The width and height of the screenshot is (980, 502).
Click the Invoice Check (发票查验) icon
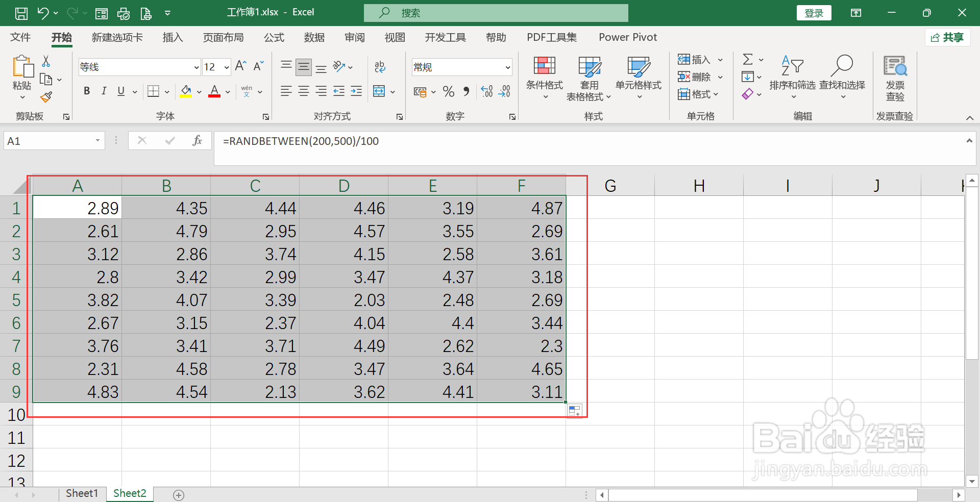click(895, 78)
